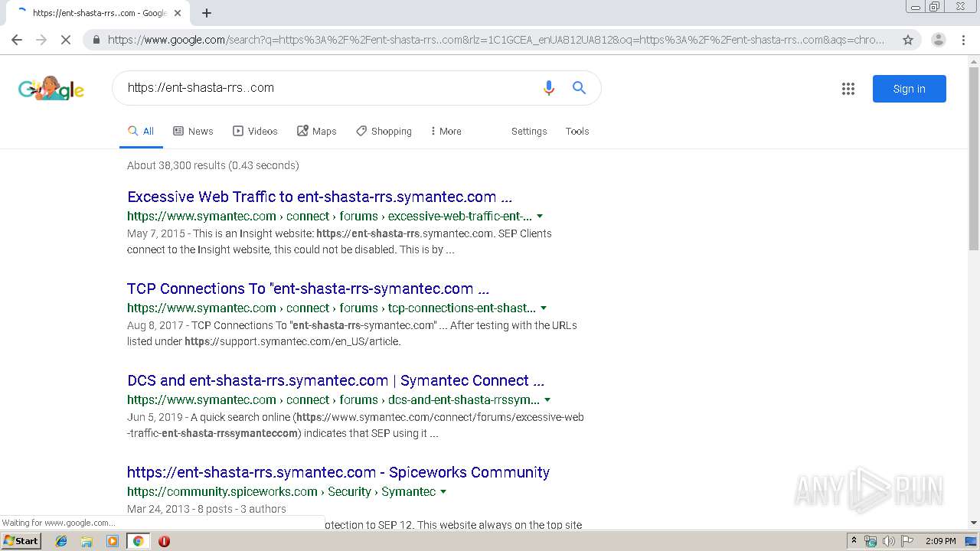Start voice search with the microphone icon
Image resolution: width=980 pixels, height=551 pixels.
pos(548,88)
